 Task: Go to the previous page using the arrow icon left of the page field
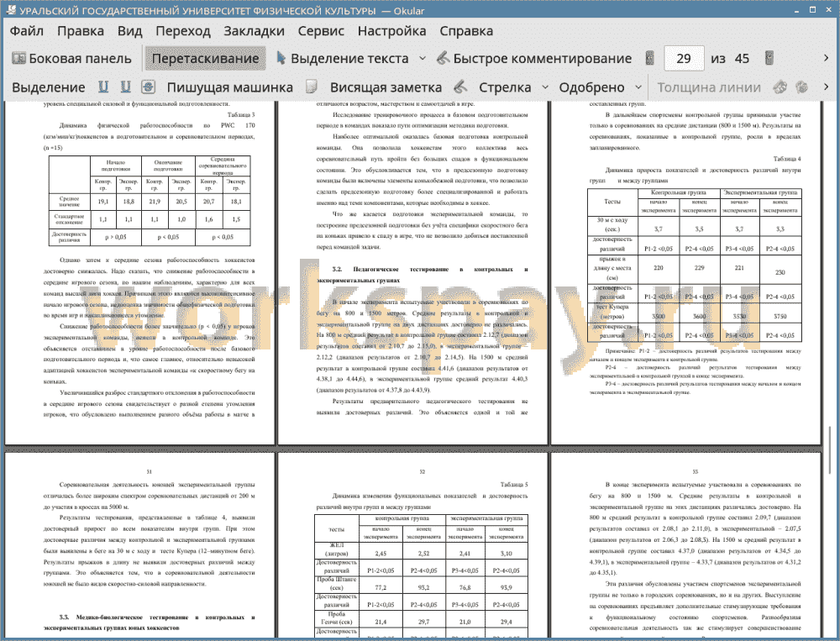(x=650, y=59)
